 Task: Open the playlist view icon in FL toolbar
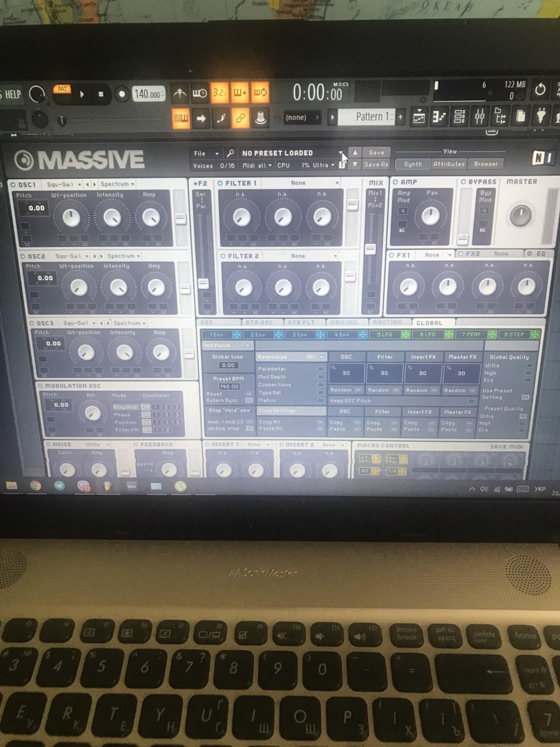pos(419,117)
